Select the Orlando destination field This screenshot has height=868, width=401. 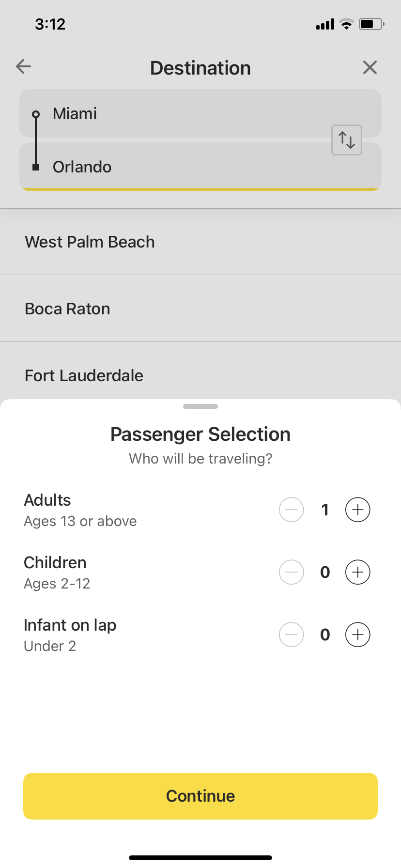[x=200, y=167]
